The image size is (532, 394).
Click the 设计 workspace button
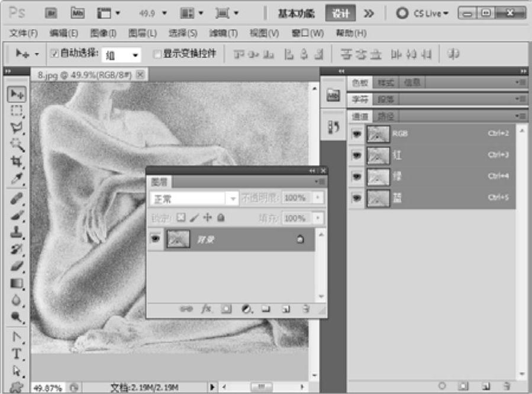coord(341,13)
